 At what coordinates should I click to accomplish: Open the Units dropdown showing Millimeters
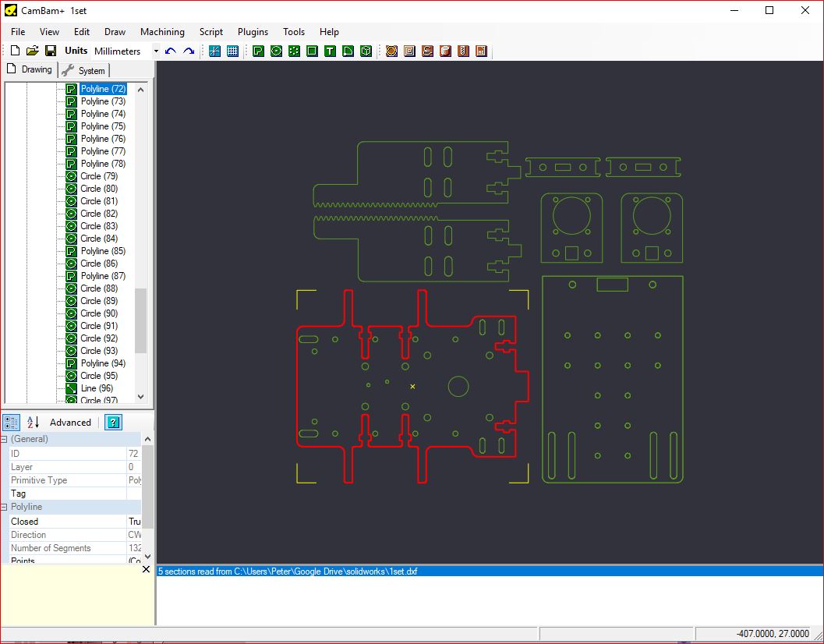156,51
